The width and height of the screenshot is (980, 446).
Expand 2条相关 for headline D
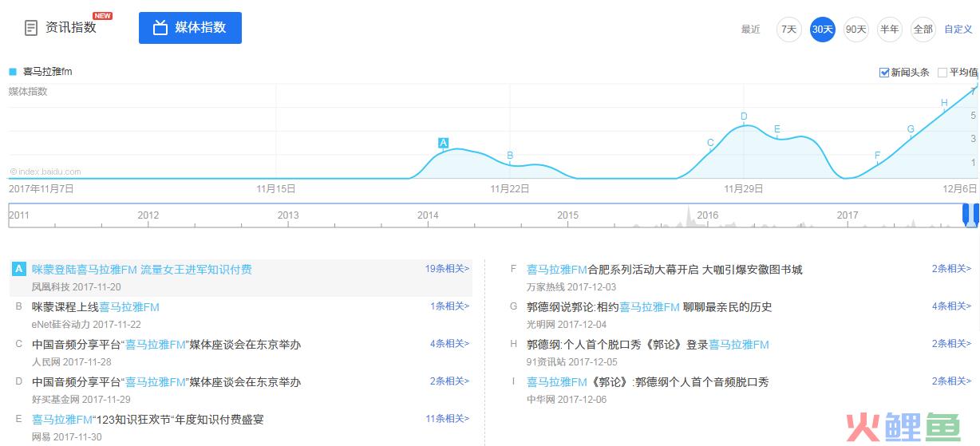[450, 381]
